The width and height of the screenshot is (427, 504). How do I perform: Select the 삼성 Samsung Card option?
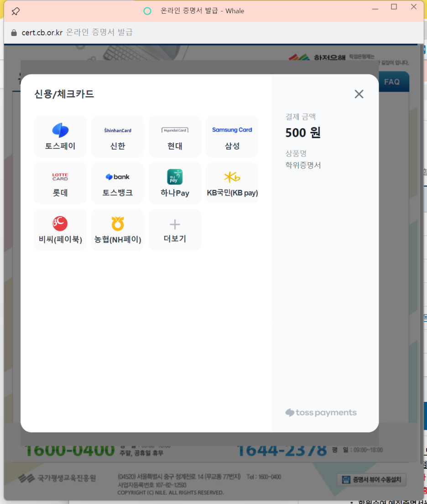pyautogui.click(x=232, y=137)
